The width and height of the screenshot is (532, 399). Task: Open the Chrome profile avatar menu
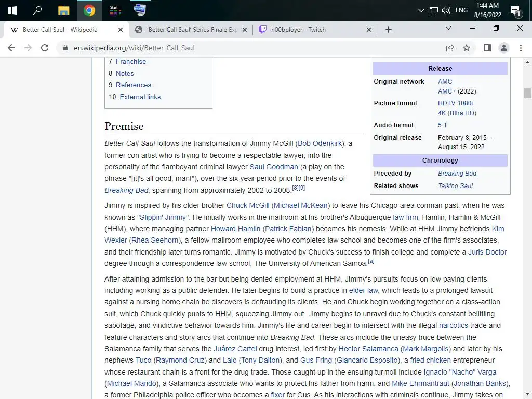[504, 48]
